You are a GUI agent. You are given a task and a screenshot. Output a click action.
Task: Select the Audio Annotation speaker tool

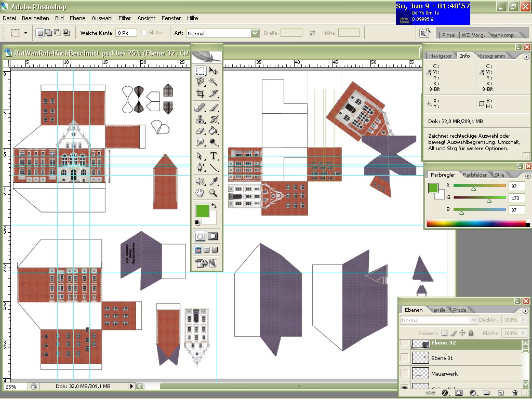[200, 181]
